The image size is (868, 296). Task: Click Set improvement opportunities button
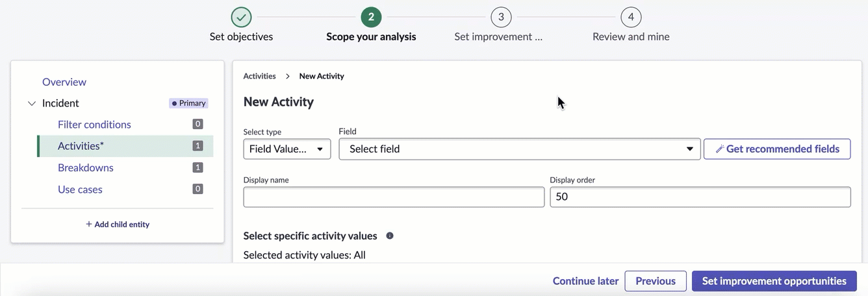pos(774,281)
